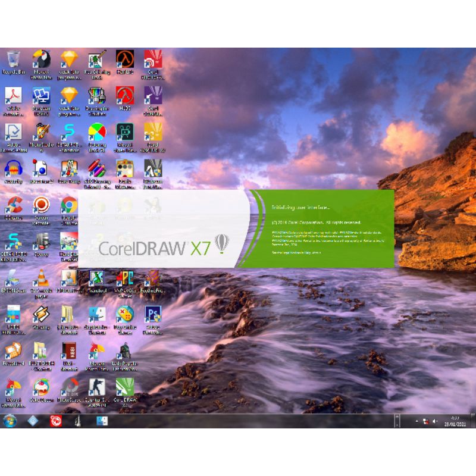Click the taskbar date and clock
This screenshot has width=476, height=476.
coord(455,421)
